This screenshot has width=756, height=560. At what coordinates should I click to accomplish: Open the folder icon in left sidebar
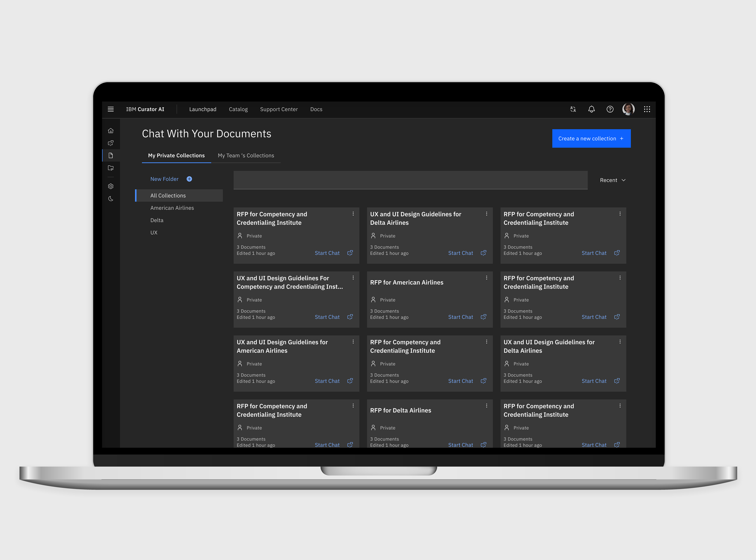tap(110, 168)
